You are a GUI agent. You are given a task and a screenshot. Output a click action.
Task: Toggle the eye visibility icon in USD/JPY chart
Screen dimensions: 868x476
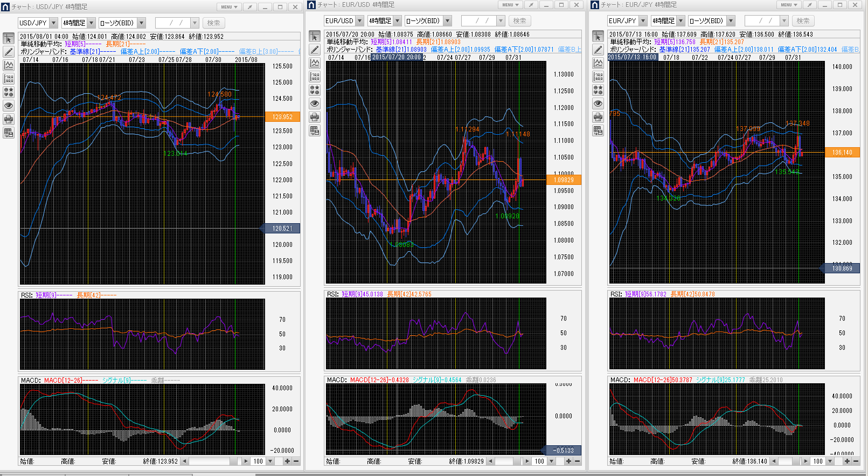pyautogui.click(x=9, y=106)
